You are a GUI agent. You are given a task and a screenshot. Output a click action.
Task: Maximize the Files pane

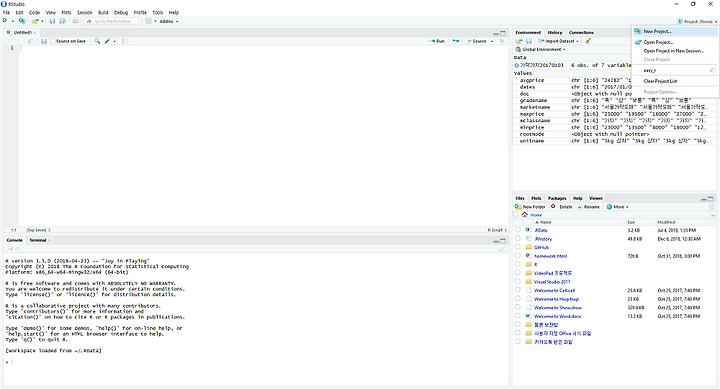pos(711,199)
